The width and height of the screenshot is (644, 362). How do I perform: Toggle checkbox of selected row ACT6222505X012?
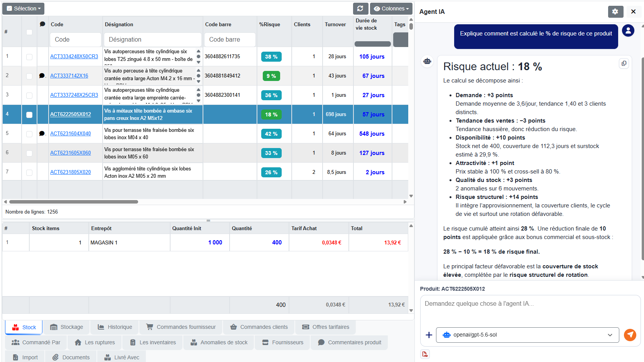(x=29, y=114)
